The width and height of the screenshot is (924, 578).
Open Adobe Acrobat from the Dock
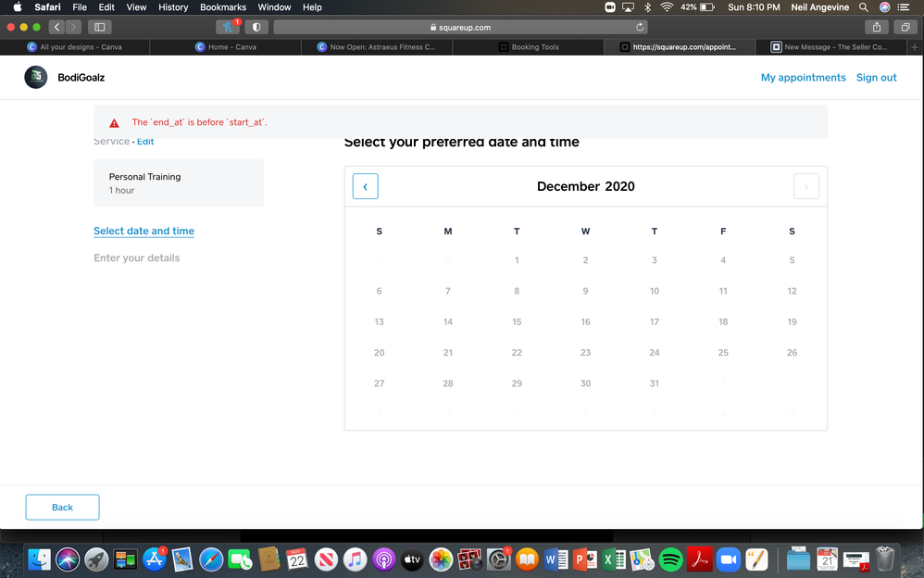click(x=699, y=559)
